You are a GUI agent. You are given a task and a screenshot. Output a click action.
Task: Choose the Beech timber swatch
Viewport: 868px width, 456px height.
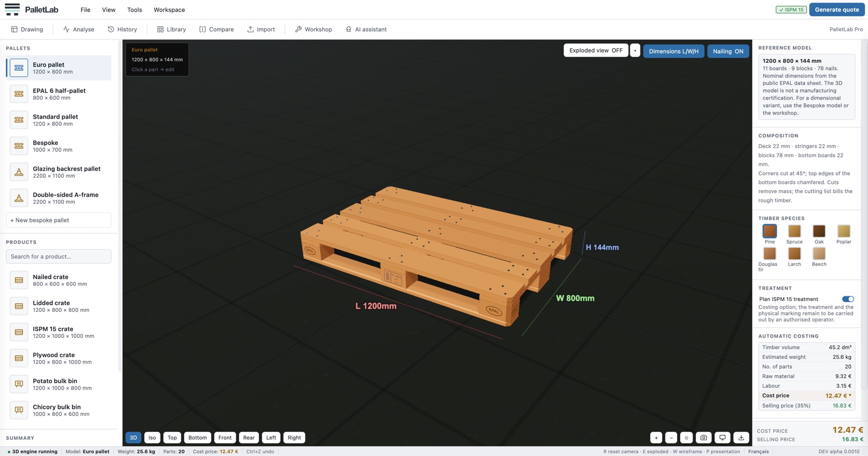819,254
